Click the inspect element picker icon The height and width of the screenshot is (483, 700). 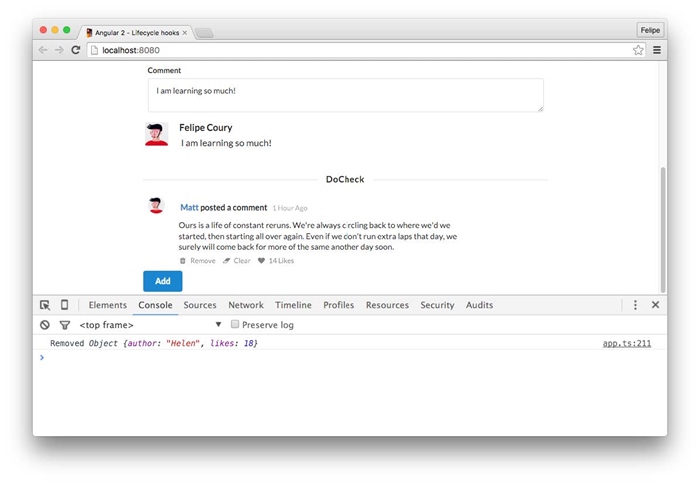coord(45,305)
